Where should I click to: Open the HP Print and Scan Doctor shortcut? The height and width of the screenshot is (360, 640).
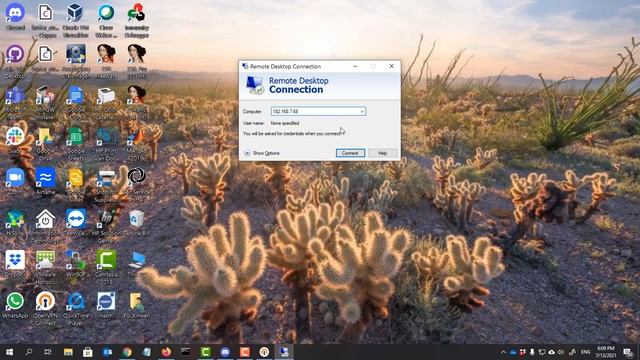pos(106,144)
